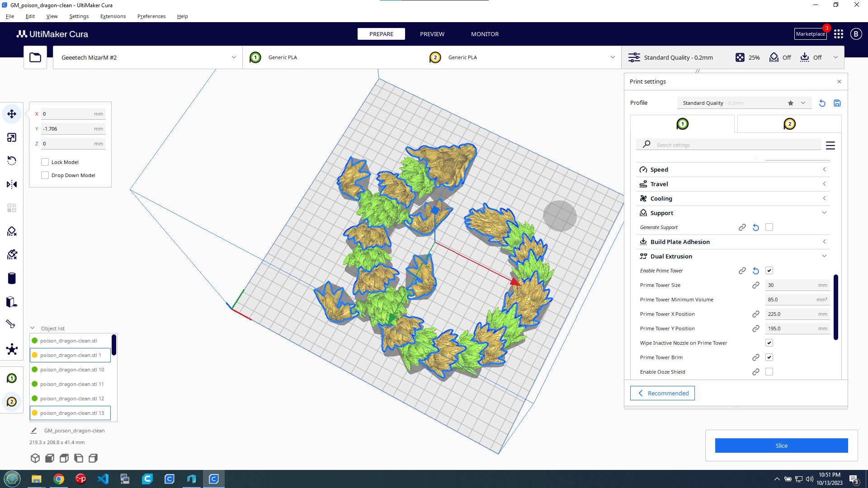
Task: Click the open file folder icon
Action: 35,57
